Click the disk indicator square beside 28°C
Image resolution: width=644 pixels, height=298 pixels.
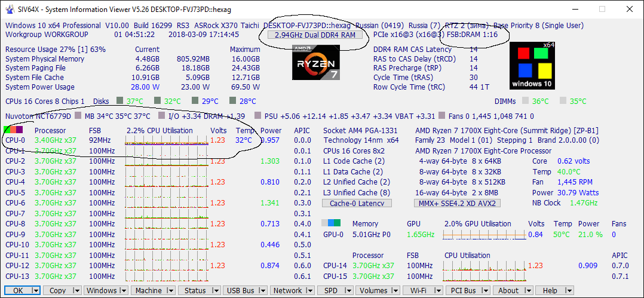233,100
